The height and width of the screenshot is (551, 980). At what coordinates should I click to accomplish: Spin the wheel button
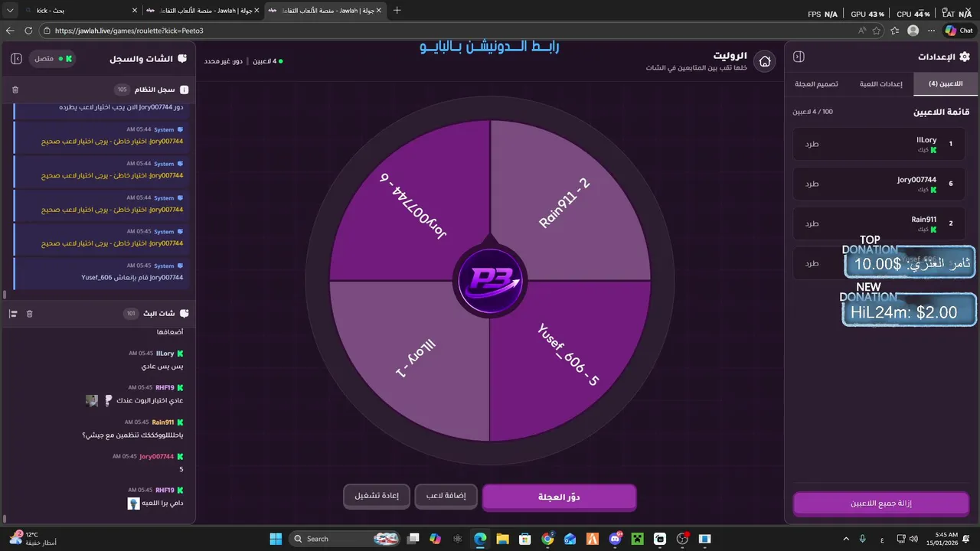[x=559, y=497]
